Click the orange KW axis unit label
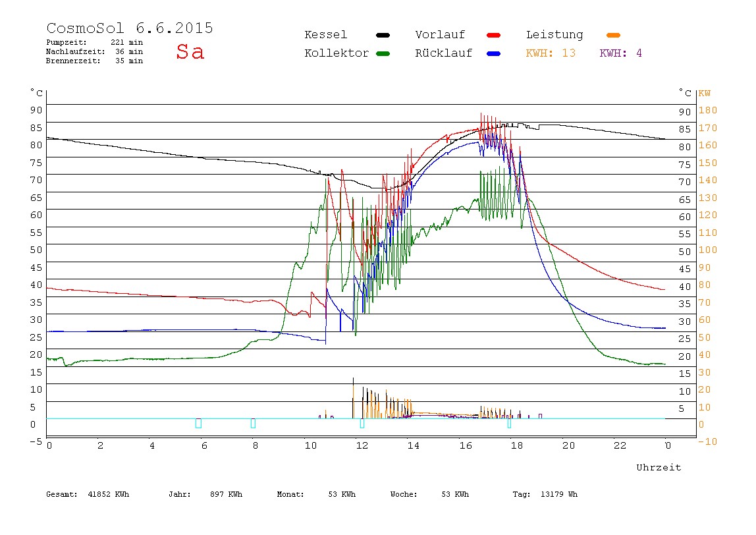Screen dimensions: 756x535 [x=705, y=93]
